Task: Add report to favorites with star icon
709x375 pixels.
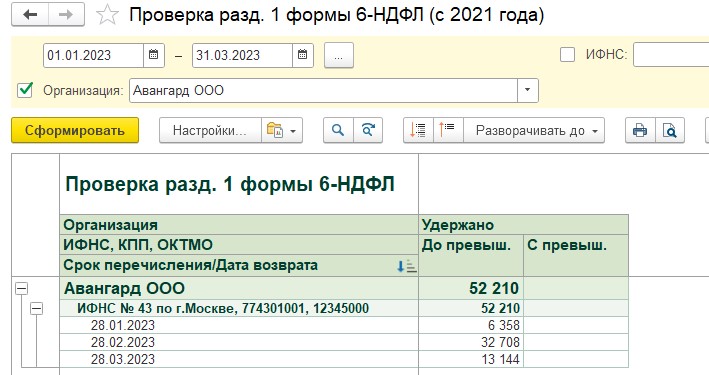Action: [107, 15]
